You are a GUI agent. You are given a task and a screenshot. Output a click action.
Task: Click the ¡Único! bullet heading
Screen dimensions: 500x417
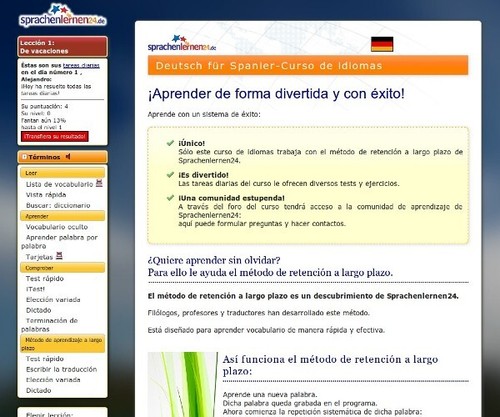coord(192,143)
